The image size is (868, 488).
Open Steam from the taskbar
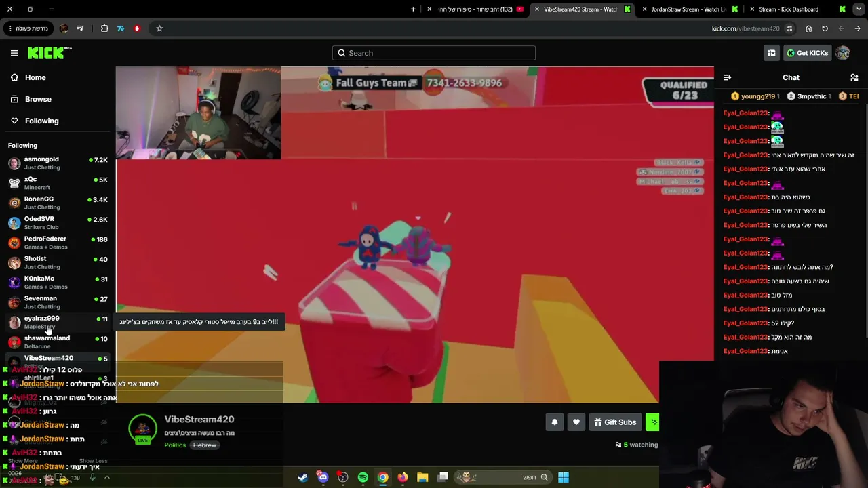coord(302,477)
